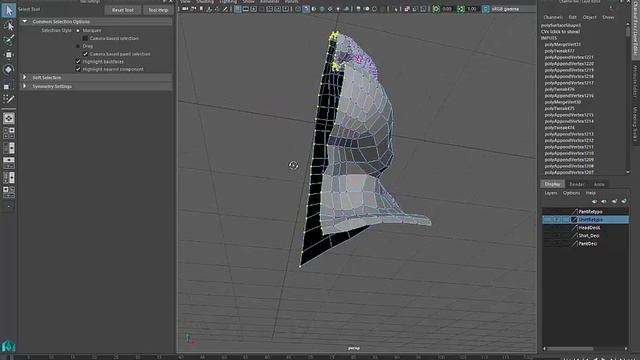Click the exposure value field
Image resolution: width=640 pixels, height=360 pixels.
(447, 9)
